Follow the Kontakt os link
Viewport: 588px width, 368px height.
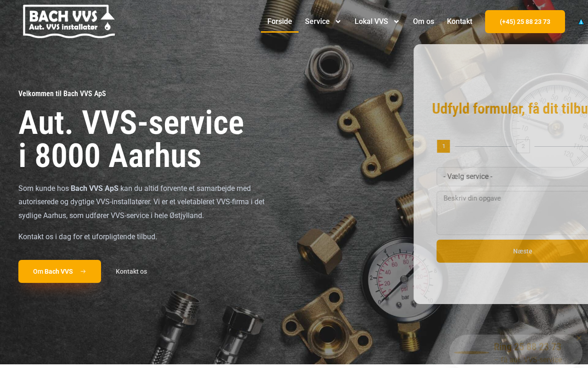[131, 271]
